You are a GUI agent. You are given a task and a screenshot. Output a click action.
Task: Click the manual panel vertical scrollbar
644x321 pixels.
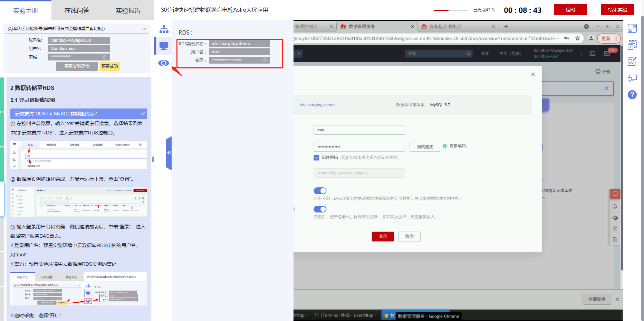click(153, 159)
